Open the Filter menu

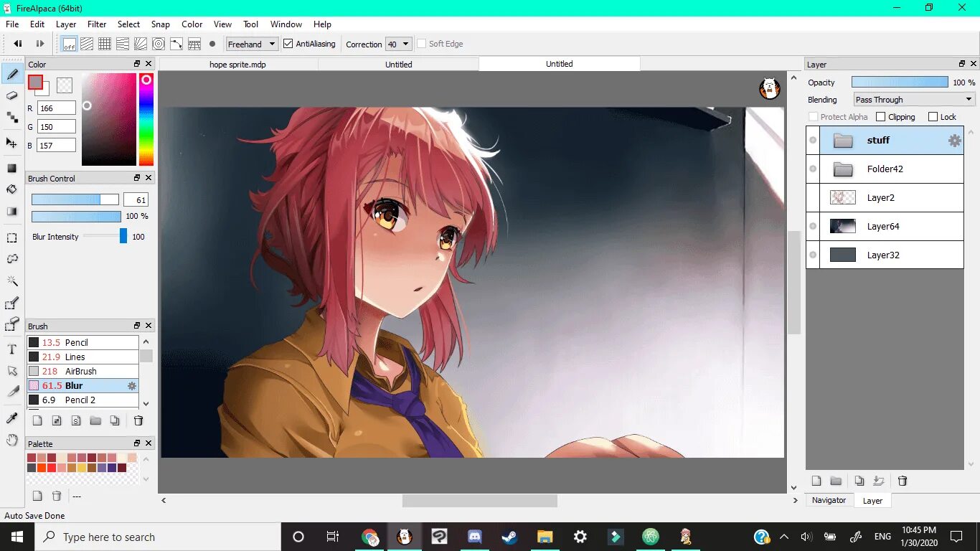click(97, 24)
